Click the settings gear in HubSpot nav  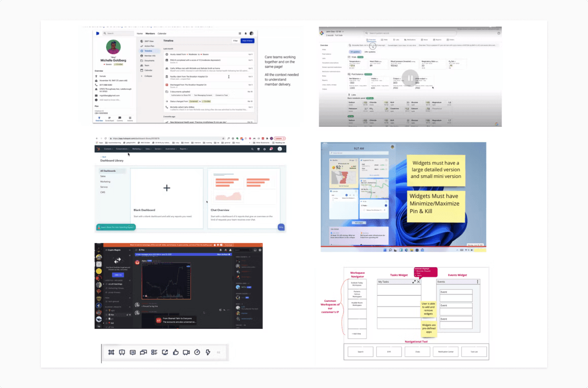[x=264, y=149]
